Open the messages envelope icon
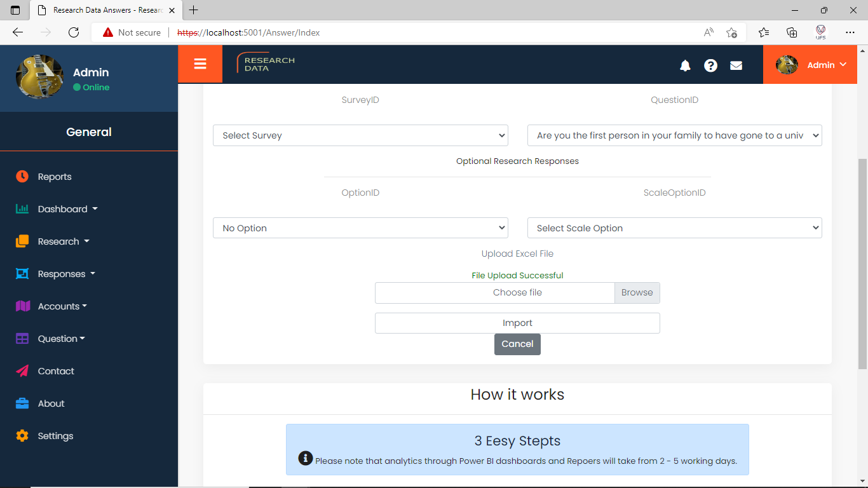This screenshot has height=488, width=868. click(736, 65)
